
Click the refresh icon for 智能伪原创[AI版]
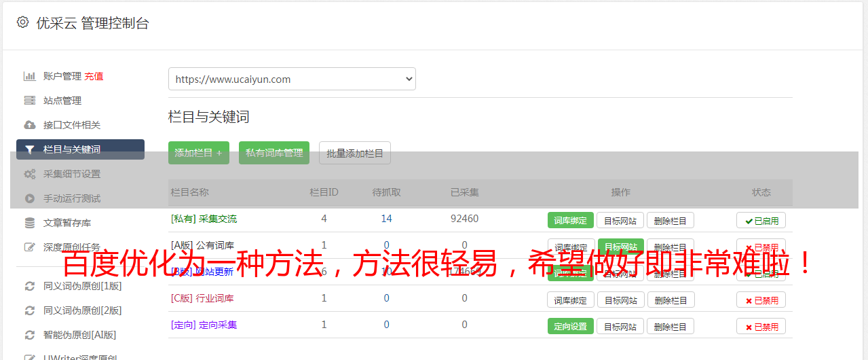click(30, 335)
